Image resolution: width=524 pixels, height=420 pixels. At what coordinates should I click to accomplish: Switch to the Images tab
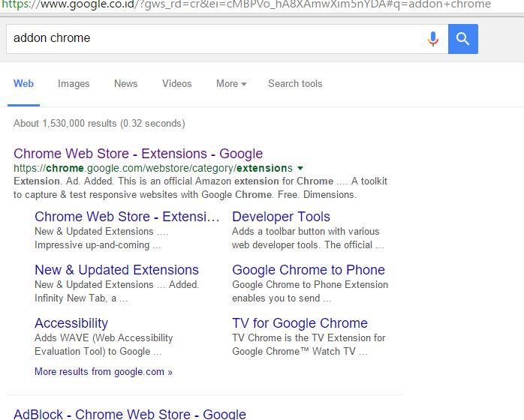pyautogui.click(x=74, y=84)
